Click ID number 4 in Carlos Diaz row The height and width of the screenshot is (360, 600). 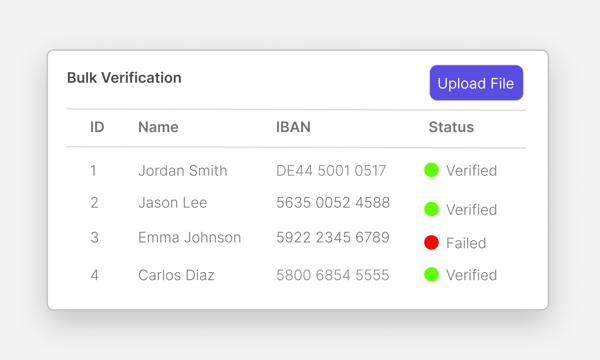[95, 275]
